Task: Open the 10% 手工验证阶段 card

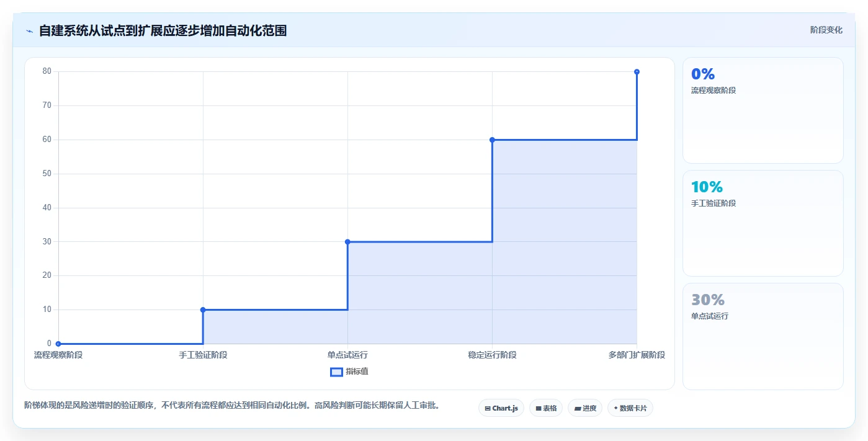Action: (x=763, y=223)
